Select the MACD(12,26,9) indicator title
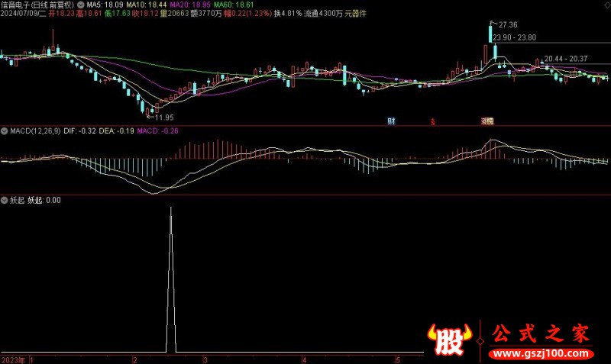Viewport: 611px width, 364px height. coord(35,131)
